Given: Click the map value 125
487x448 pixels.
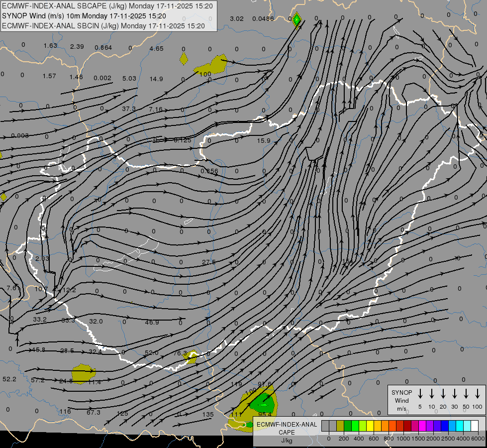Looking at the screenshot, I should pyautogui.click(x=122, y=414).
